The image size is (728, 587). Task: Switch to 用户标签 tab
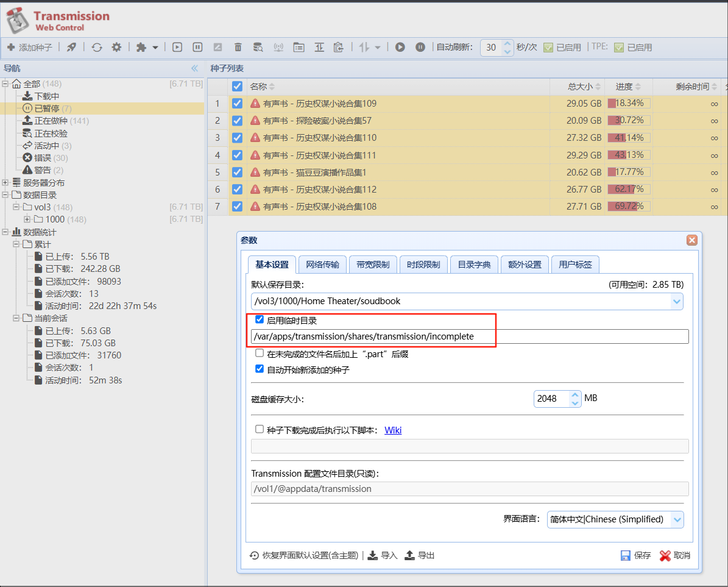pyautogui.click(x=575, y=265)
